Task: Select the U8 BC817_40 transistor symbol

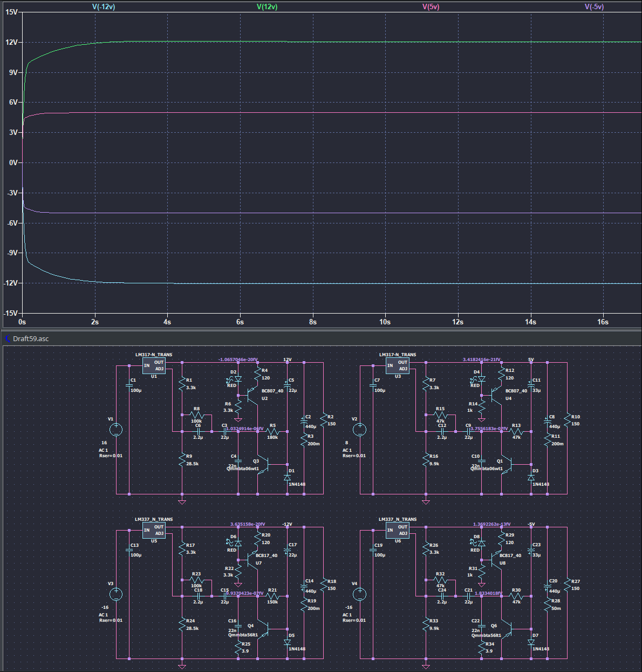Action: [x=496, y=560]
